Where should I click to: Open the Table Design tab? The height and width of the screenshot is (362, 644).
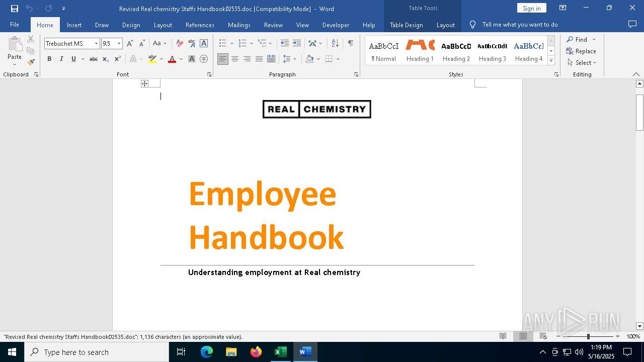pyautogui.click(x=406, y=25)
